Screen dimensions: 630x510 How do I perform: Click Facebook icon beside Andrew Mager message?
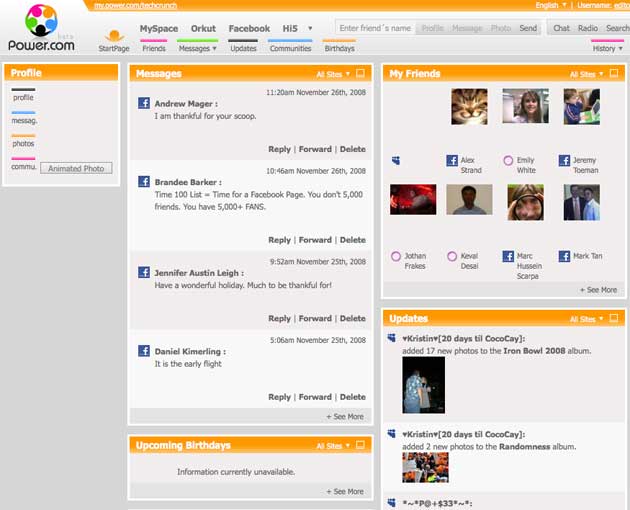(x=144, y=103)
